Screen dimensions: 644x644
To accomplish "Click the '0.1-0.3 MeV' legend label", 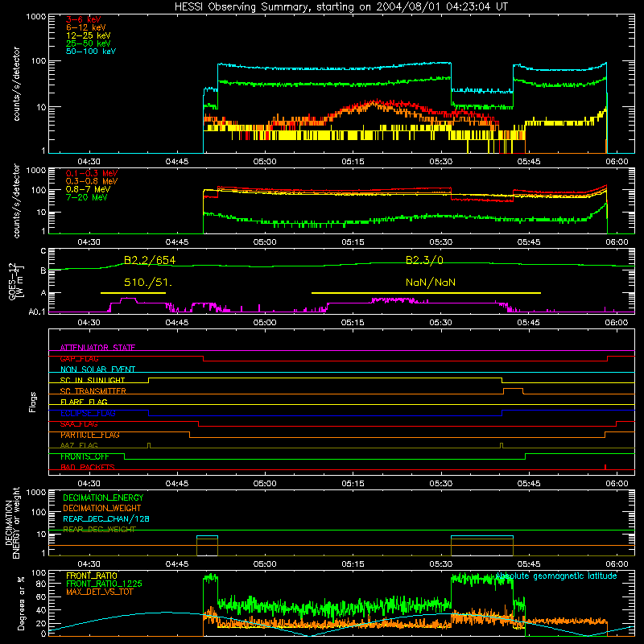I will point(92,173).
